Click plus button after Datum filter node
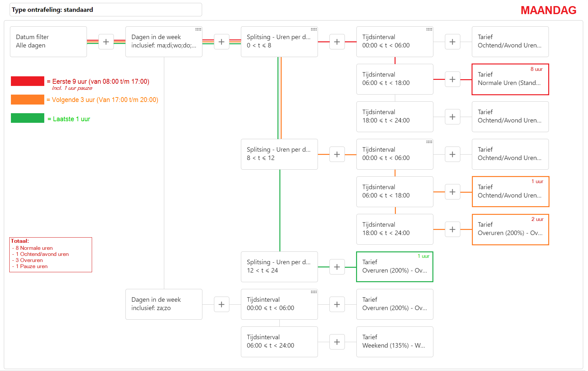Image resolution: width=588 pixels, height=371 pixels. click(x=106, y=42)
